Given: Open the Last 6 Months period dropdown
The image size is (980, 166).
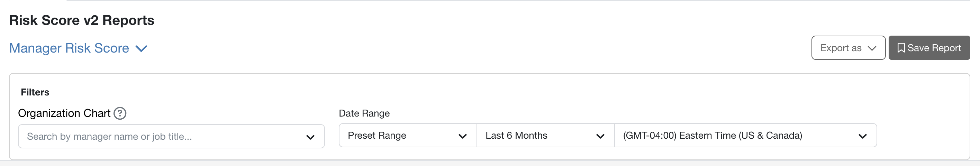Looking at the screenshot, I should [545, 136].
